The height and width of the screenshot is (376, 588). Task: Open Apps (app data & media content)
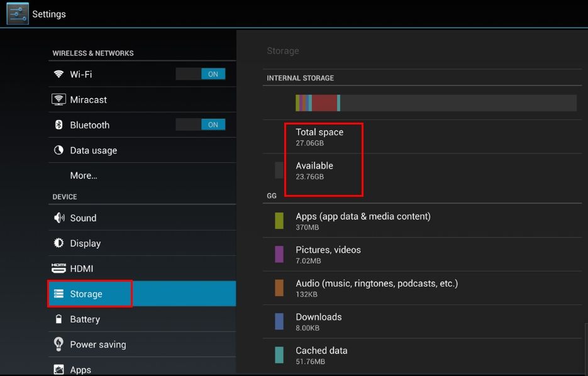[363, 221]
